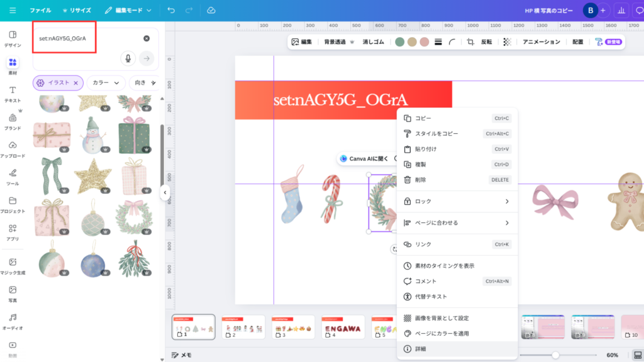Click the undo arrow in top bar
The height and width of the screenshot is (362, 644).
171,10
